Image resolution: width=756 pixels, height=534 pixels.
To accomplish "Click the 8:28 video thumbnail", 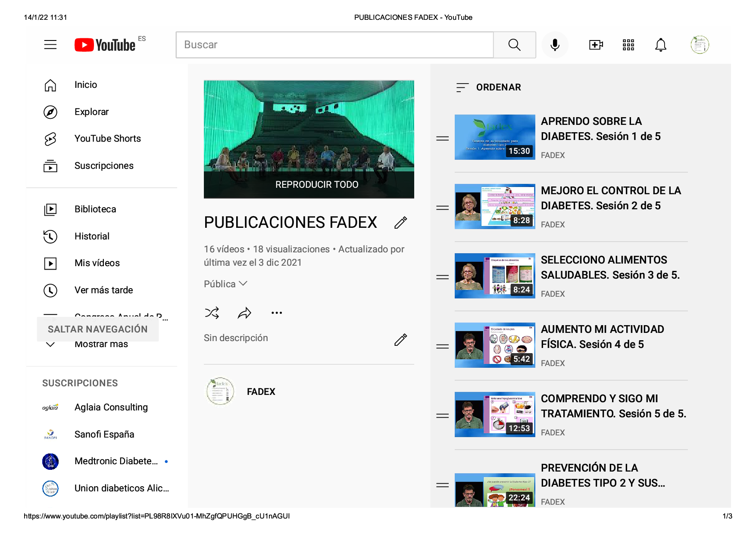I will [495, 207].
